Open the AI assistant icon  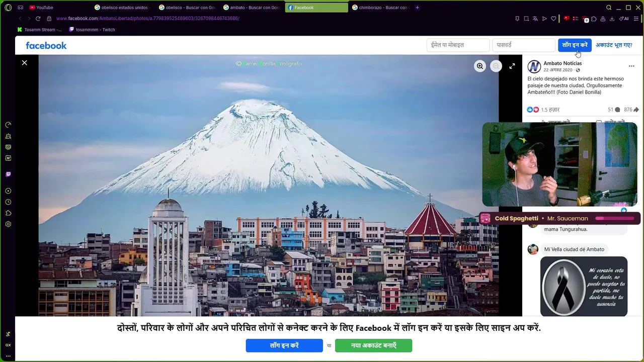click(x=624, y=19)
